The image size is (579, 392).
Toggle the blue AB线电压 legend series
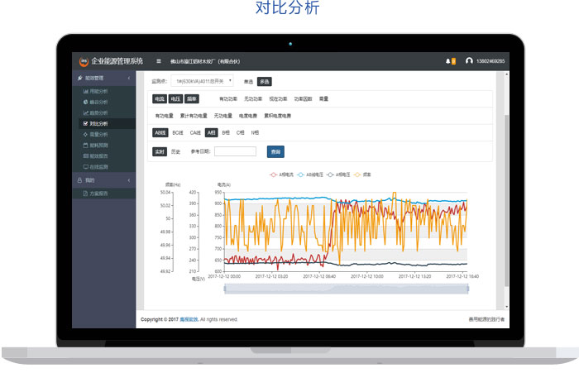coord(310,174)
